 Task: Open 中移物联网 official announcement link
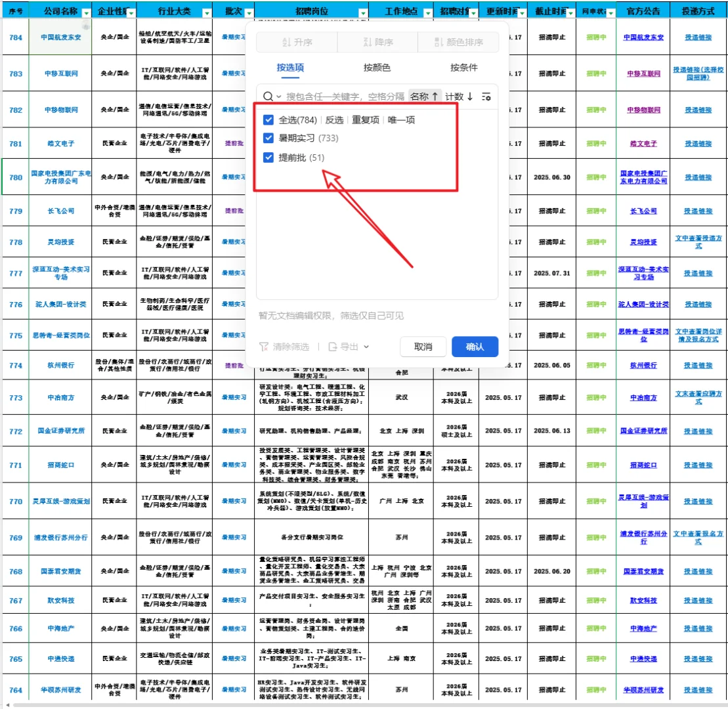(643, 110)
